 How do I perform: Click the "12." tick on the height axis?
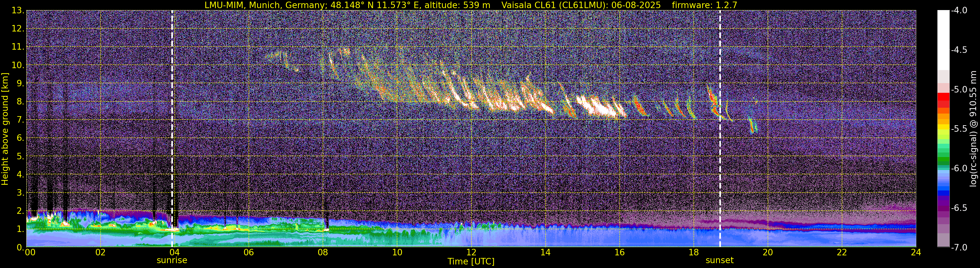coord(18,29)
